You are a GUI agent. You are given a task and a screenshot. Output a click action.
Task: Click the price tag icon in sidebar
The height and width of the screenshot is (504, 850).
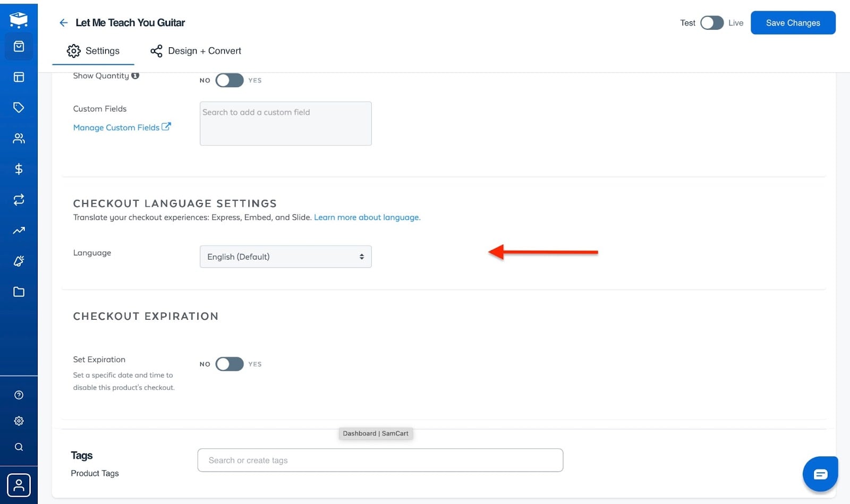[x=19, y=108]
